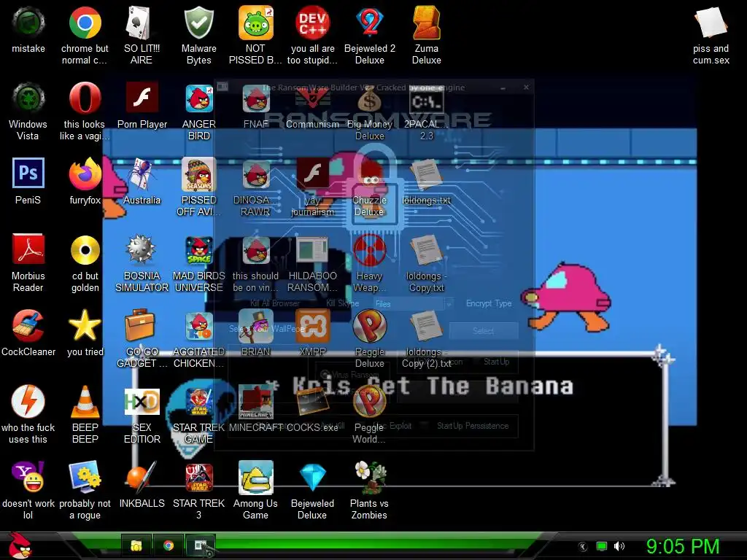
Task: Open the paper file at top right
Action: pyautogui.click(x=711, y=23)
